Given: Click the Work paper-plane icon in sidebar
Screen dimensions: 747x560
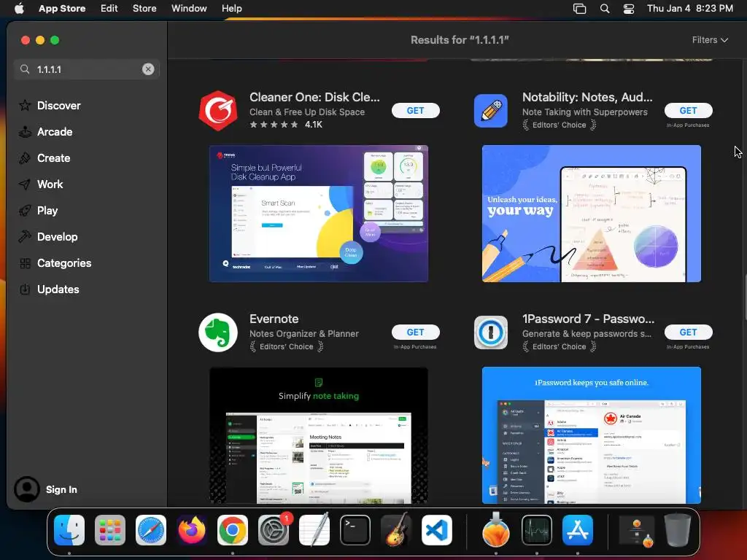Looking at the screenshot, I should click(25, 184).
